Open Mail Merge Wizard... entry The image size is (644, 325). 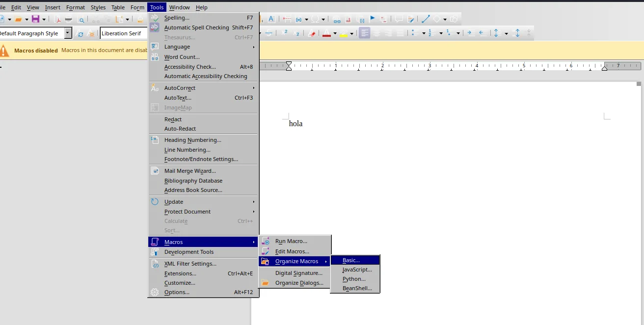(203, 171)
